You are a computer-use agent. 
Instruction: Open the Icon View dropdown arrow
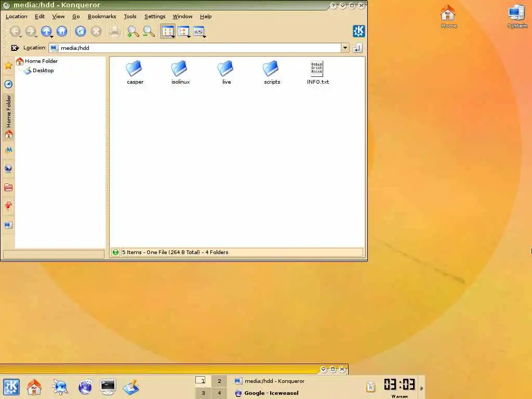[x=173, y=36]
